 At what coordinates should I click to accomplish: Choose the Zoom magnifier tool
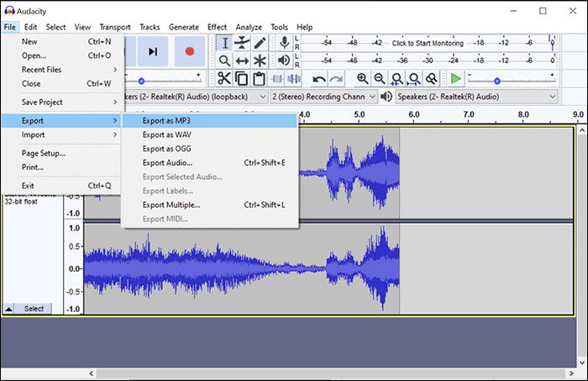[224, 61]
